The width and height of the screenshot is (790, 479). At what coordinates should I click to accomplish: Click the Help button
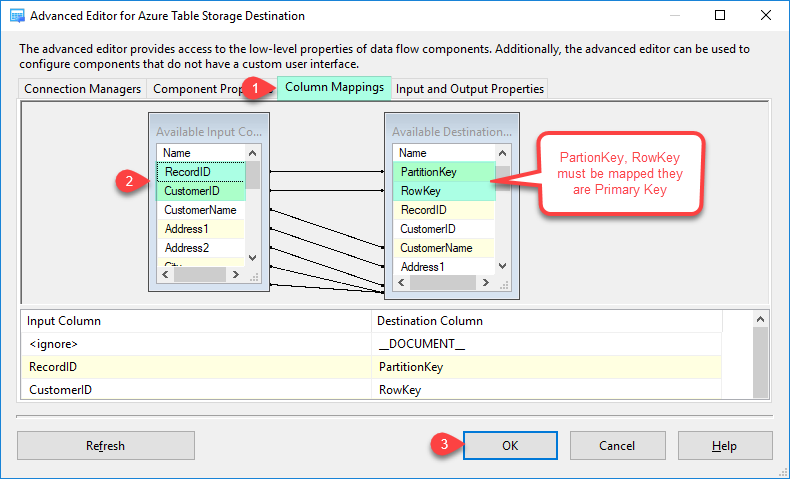click(725, 445)
